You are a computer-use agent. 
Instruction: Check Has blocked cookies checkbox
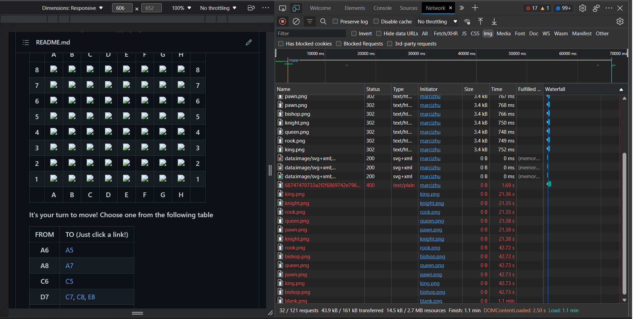[x=281, y=43]
